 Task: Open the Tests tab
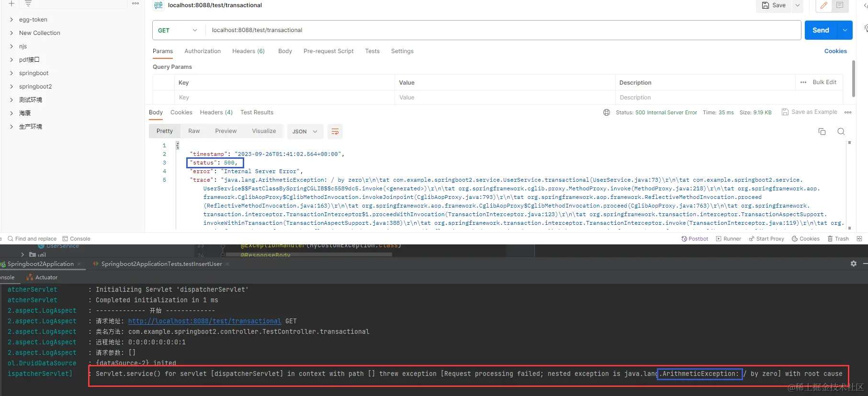tap(372, 51)
